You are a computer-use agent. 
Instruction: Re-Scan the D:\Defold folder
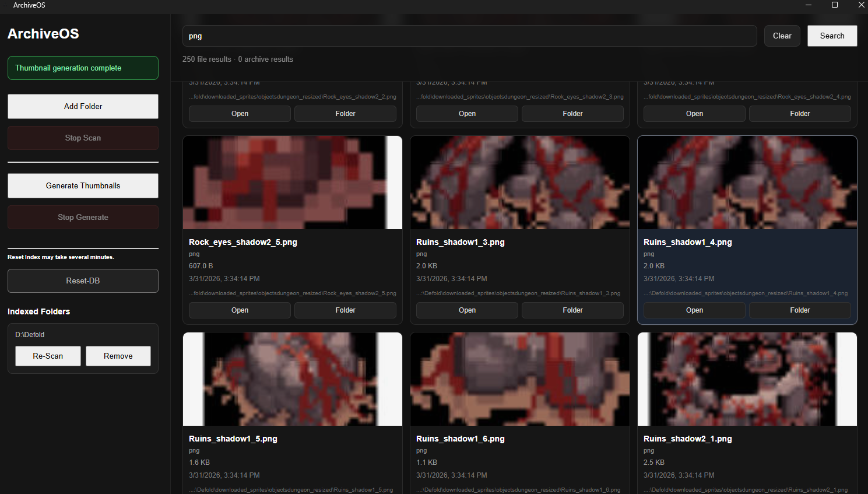click(48, 356)
